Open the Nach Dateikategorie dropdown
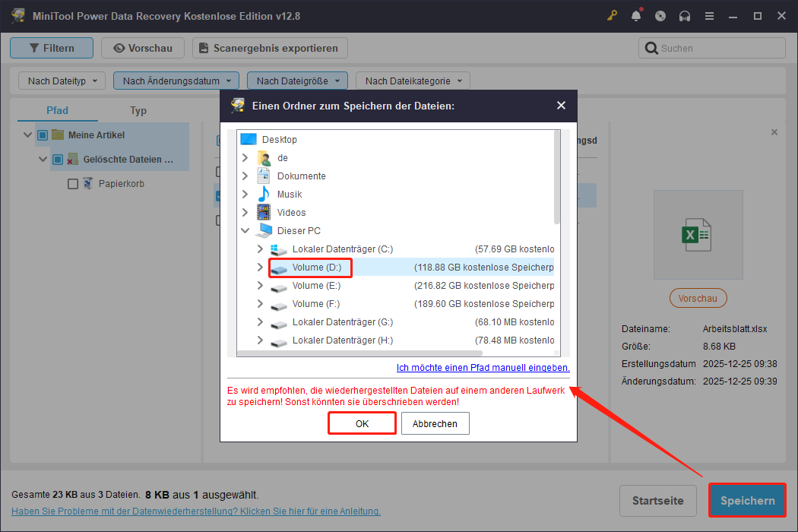The width and height of the screenshot is (798, 532). [x=413, y=80]
